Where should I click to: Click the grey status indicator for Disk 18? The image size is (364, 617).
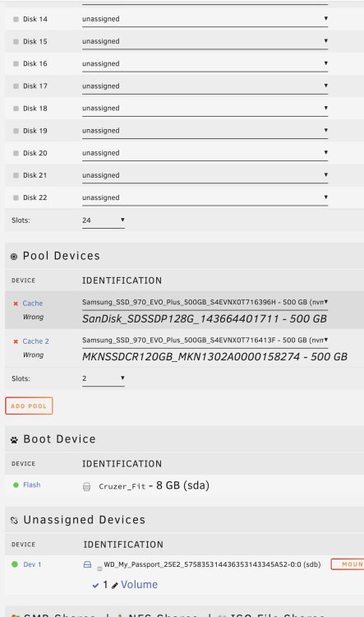[x=16, y=109]
